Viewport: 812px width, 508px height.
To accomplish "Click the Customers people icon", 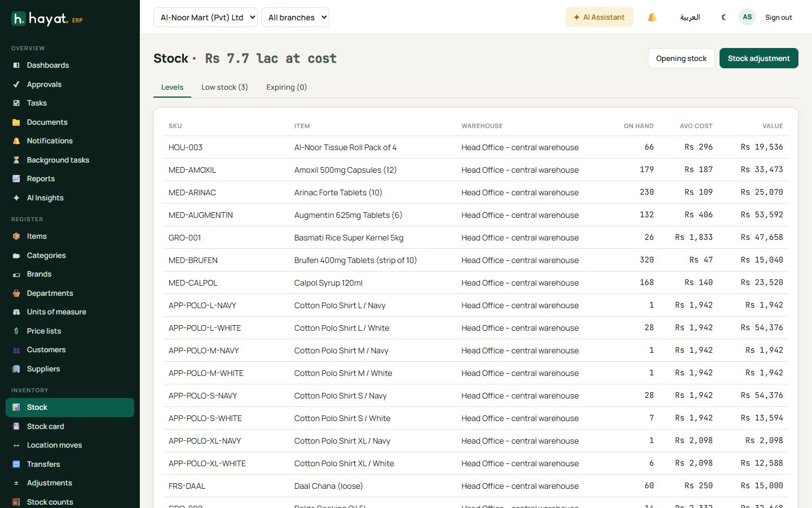I will (16, 350).
